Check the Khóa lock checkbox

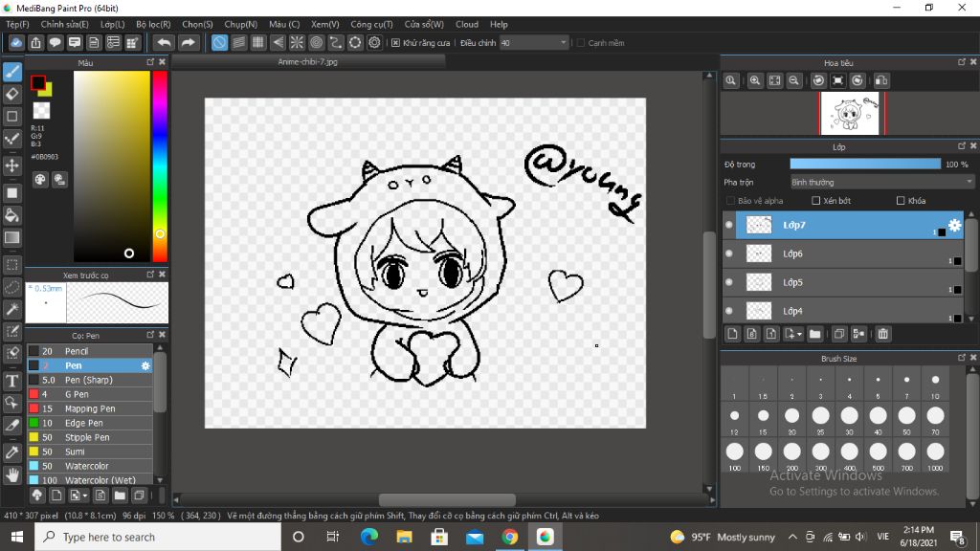pos(901,201)
